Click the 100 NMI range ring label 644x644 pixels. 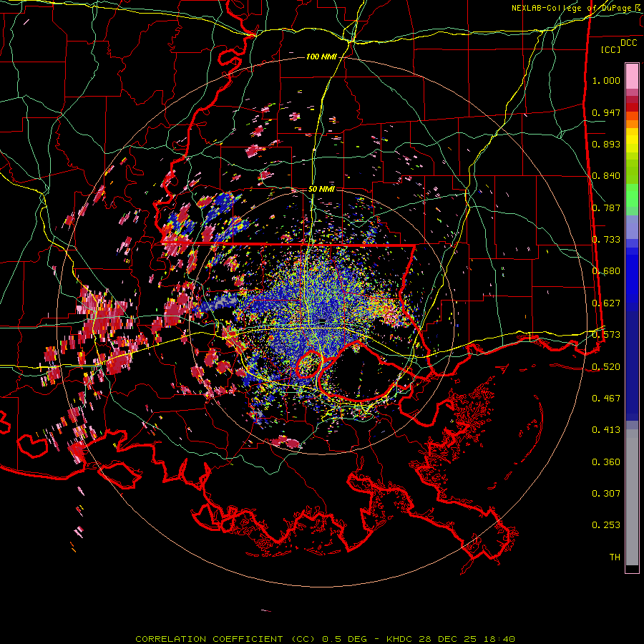pos(321,57)
